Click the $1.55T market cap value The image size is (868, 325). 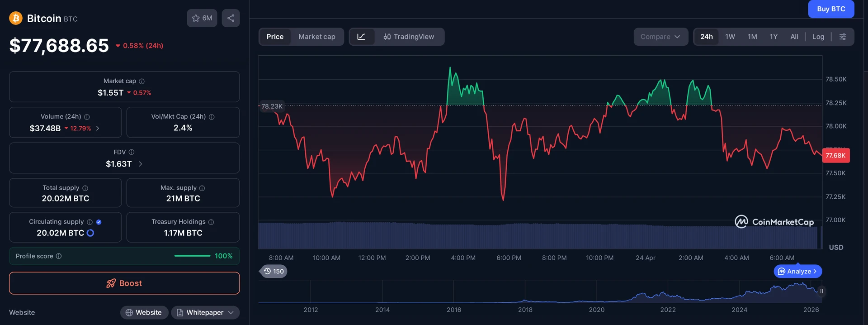(111, 93)
